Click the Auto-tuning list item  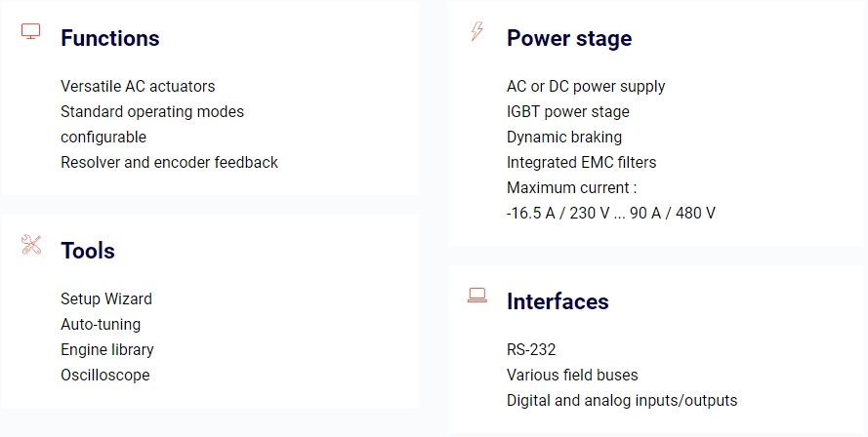(101, 324)
